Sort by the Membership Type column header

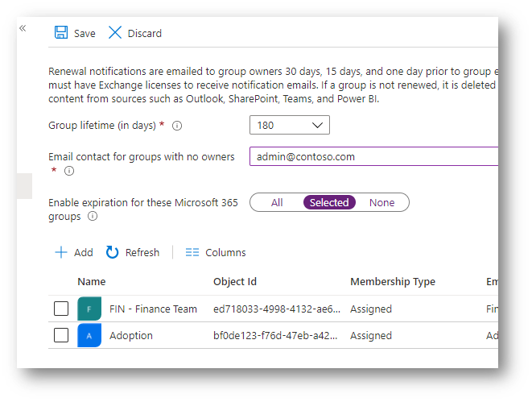click(393, 281)
